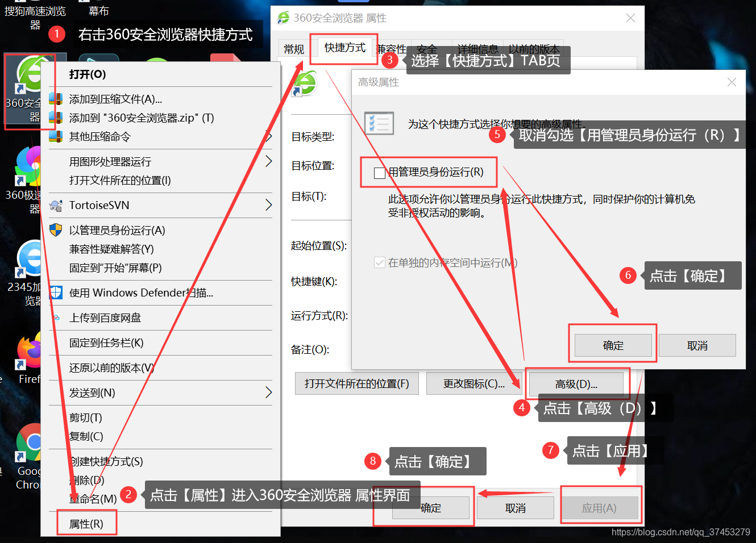Click the WinRAR icon beside 其他压缩命令
The image size is (756, 543).
point(56,136)
